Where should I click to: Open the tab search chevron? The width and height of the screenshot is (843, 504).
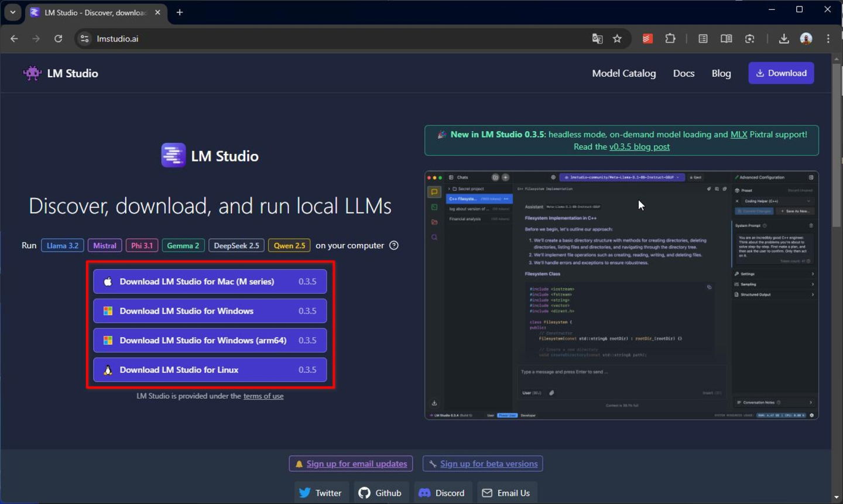pos(13,12)
